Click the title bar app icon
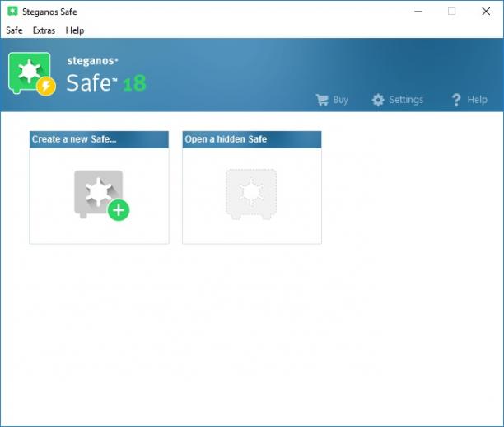The height and width of the screenshot is (427, 504). (12, 12)
